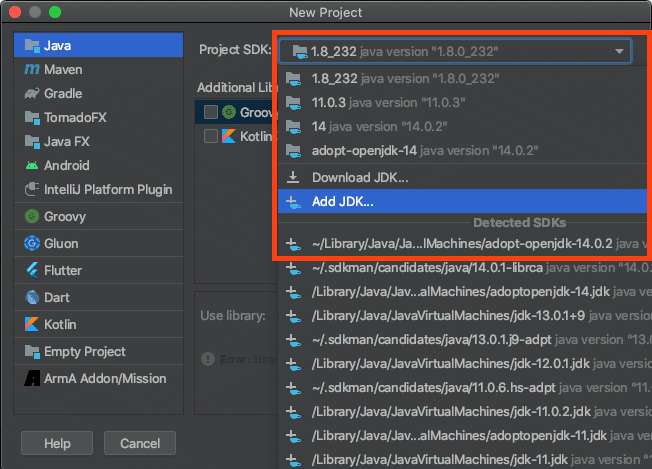652x469 pixels.
Task: Click the Gradle elephant icon
Action: click(x=32, y=94)
